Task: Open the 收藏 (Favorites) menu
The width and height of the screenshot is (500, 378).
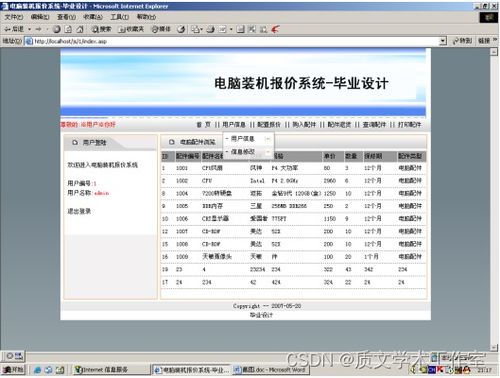Action: coord(93,17)
